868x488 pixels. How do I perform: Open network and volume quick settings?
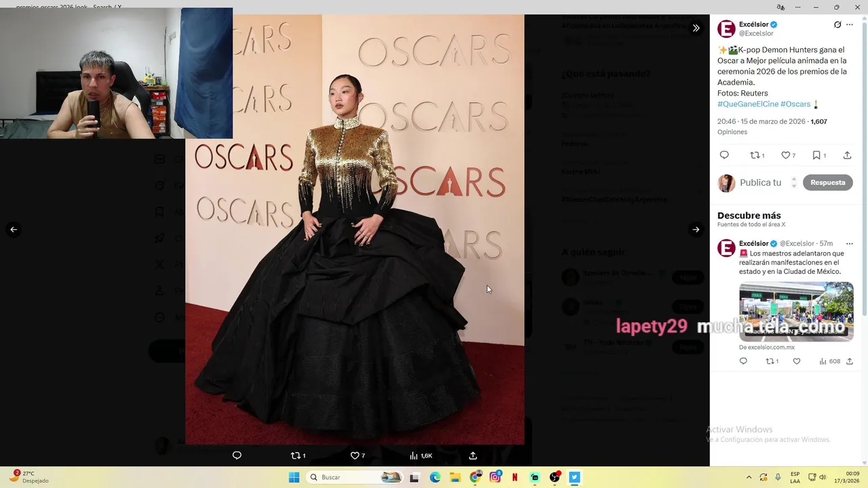coord(816,477)
